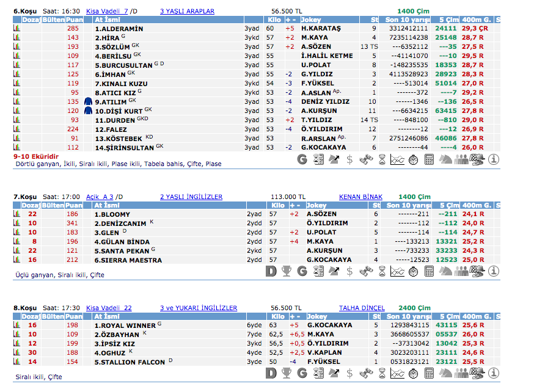Click the 'Açik A 3' race link

100,197
